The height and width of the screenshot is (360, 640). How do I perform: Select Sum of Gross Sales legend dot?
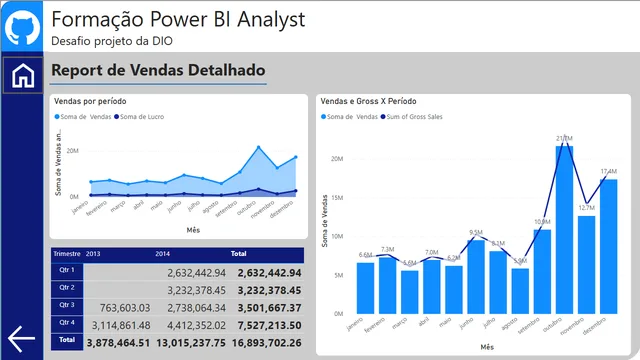tap(383, 117)
